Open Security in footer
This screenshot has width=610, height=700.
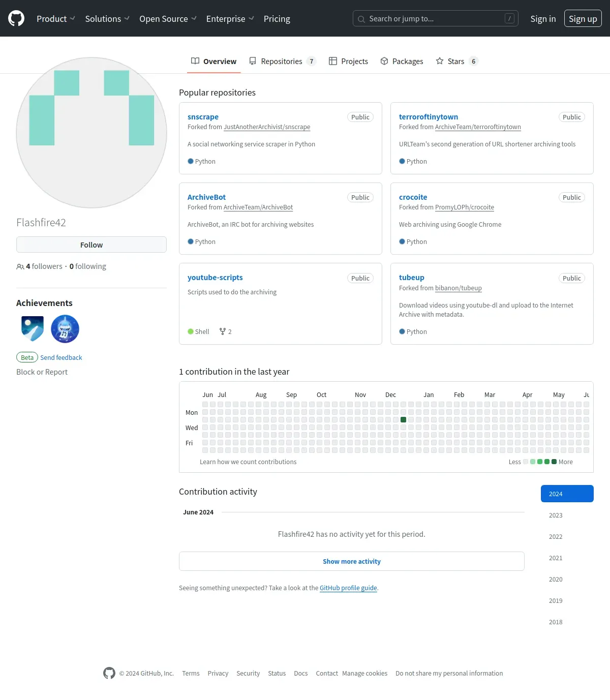click(x=248, y=673)
